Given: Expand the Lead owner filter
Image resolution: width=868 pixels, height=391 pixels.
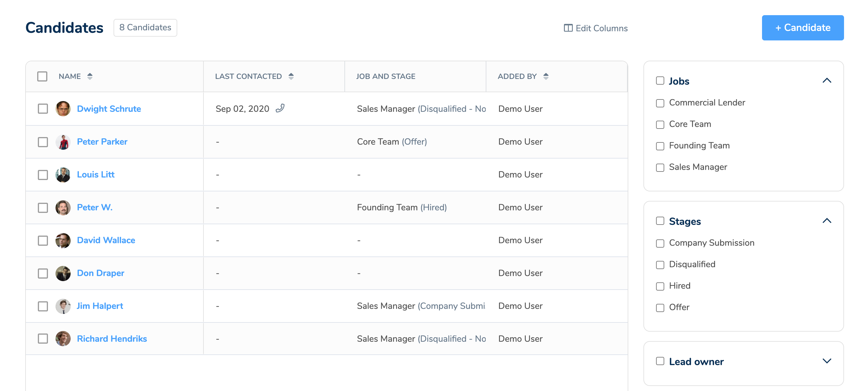Looking at the screenshot, I should click(827, 361).
